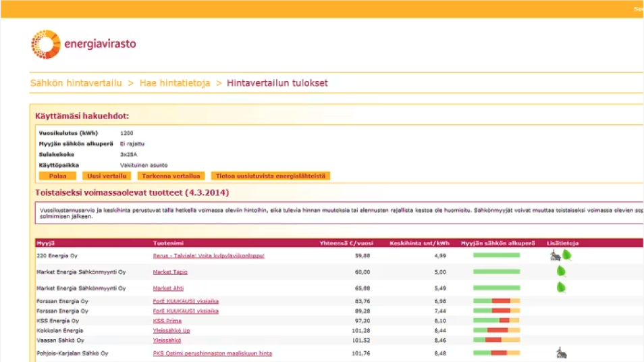Open the KSS Prime product link

(167, 321)
